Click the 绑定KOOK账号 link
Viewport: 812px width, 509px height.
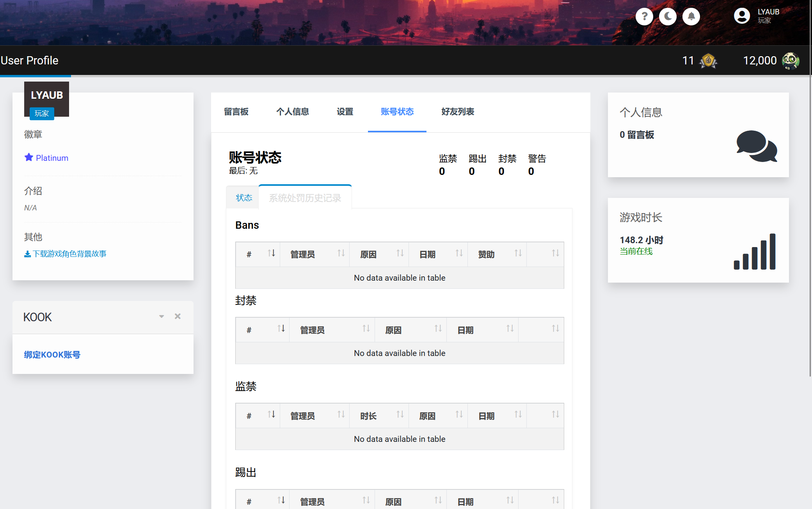point(52,354)
